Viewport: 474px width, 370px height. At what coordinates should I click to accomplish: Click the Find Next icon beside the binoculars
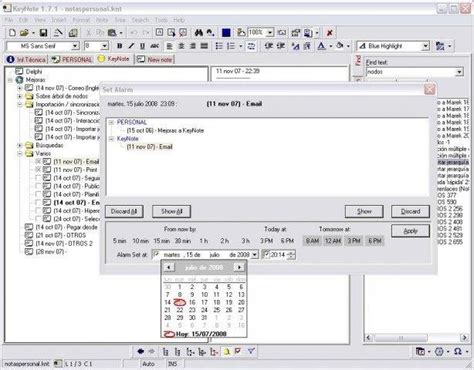pyautogui.click(x=211, y=33)
